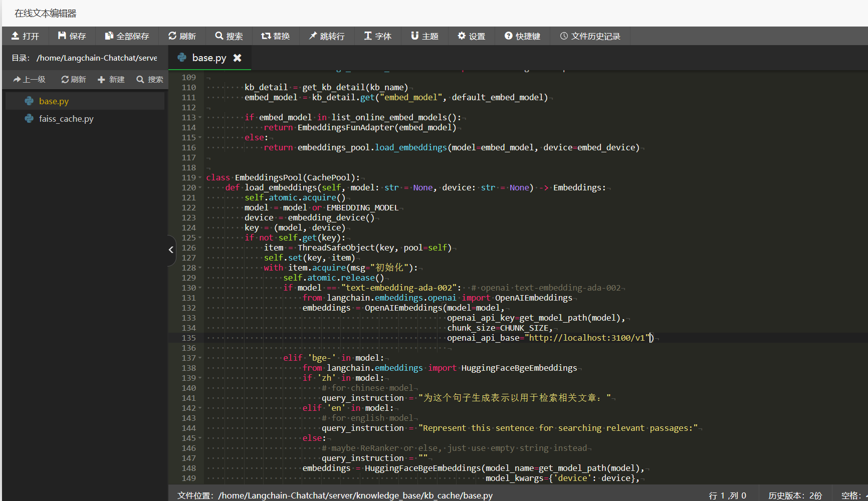Collapse the elif 'bge-' block at line 137
Viewport: 868px width, 501px height.
click(x=200, y=358)
